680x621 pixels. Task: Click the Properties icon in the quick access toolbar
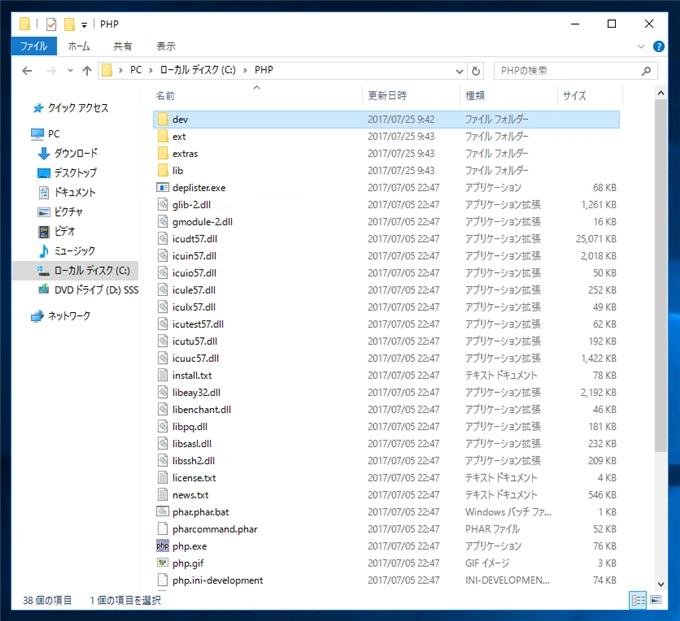pyautogui.click(x=51, y=24)
